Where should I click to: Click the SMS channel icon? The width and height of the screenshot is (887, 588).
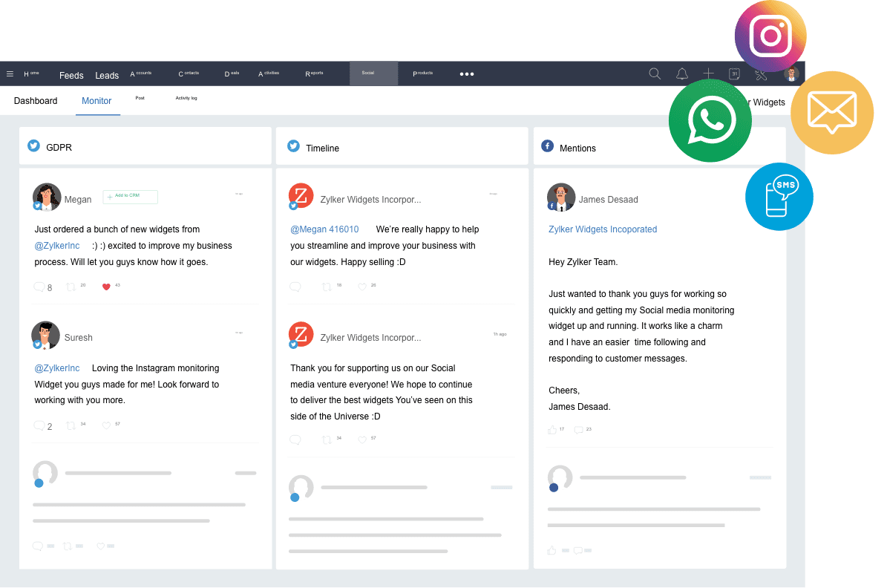pyautogui.click(x=779, y=197)
